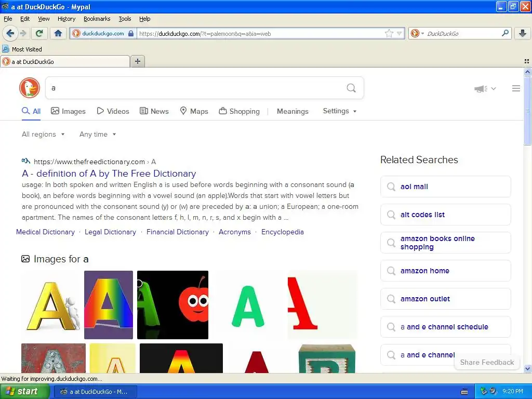Expand the All regions filter
532x399 pixels.
coord(43,135)
